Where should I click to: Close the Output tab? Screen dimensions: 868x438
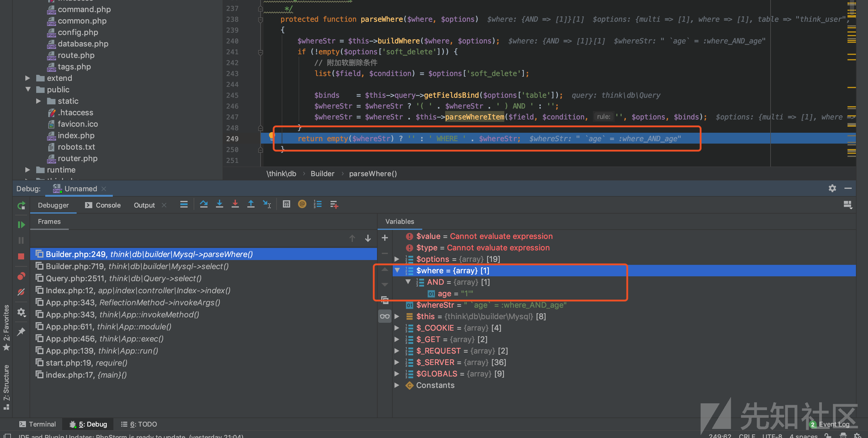[x=164, y=205]
